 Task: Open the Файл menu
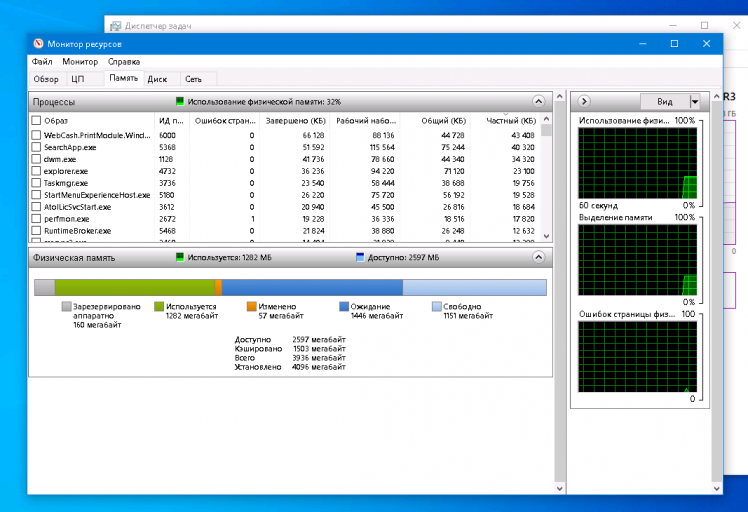(42, 62)
